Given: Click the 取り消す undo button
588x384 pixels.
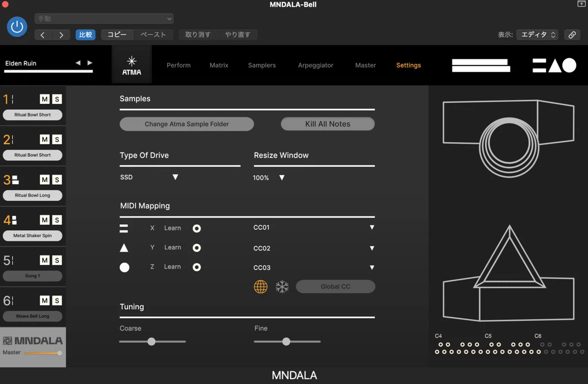Looking at the screenshot, I should coord(198,35).
